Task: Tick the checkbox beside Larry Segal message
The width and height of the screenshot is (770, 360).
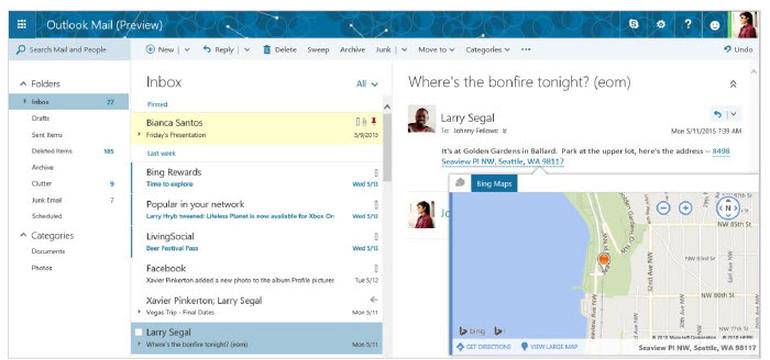Action: pyautogui.click(x=138, y=332)
